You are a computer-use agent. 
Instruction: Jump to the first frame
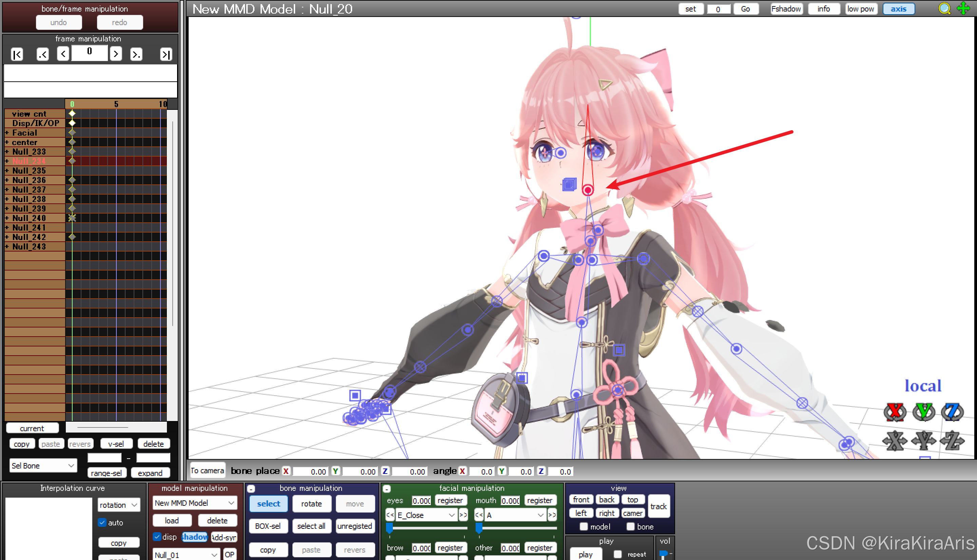(x=17, y=54)
